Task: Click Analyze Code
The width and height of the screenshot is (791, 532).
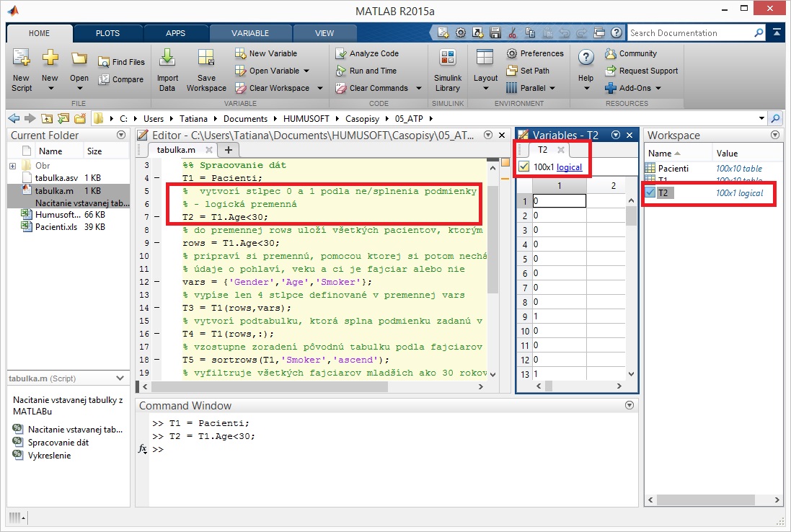Action: pyautogui.click(x=367, y=53)
